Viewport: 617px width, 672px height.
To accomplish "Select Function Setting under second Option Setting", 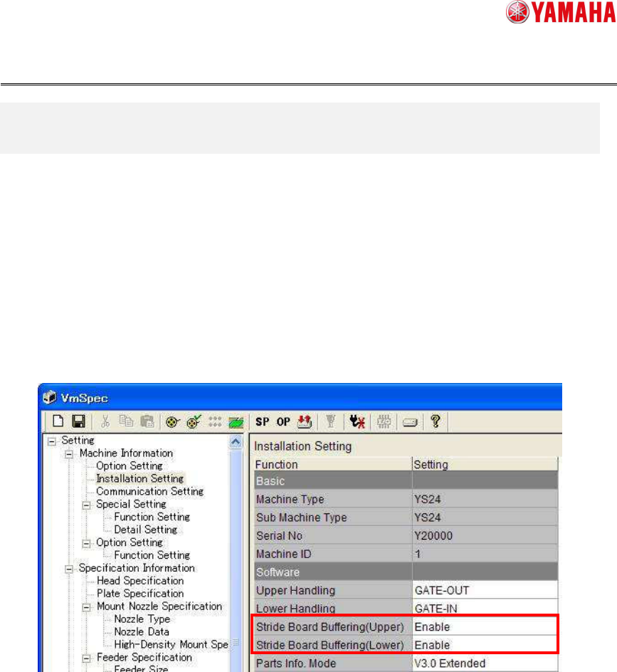I will tap(152, 555).
